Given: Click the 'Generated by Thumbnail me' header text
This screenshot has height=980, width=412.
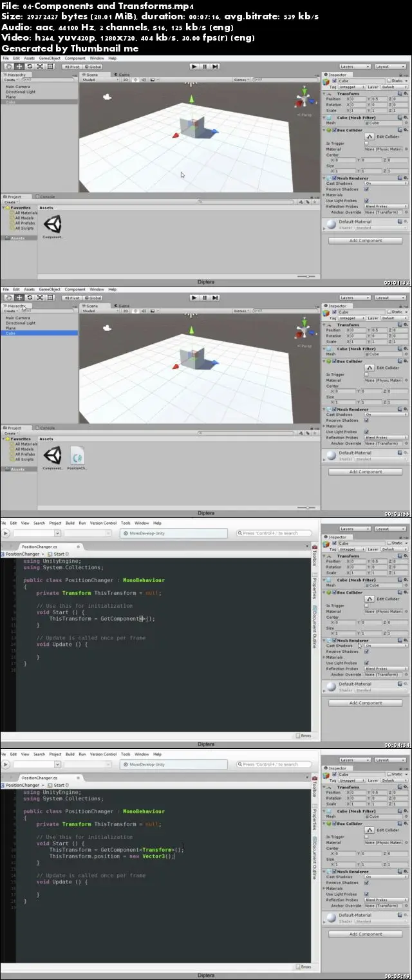Looking at the screenshot, I should pos(71,48).
